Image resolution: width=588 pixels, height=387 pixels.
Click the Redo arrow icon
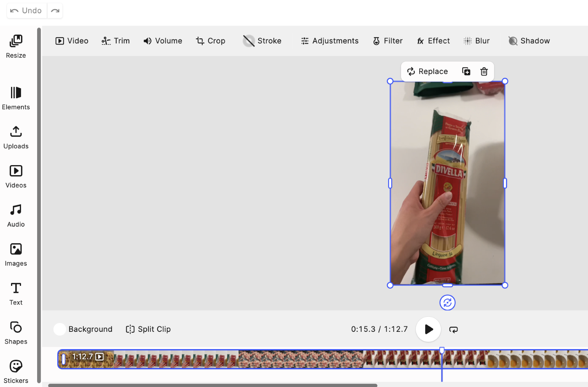55,11
